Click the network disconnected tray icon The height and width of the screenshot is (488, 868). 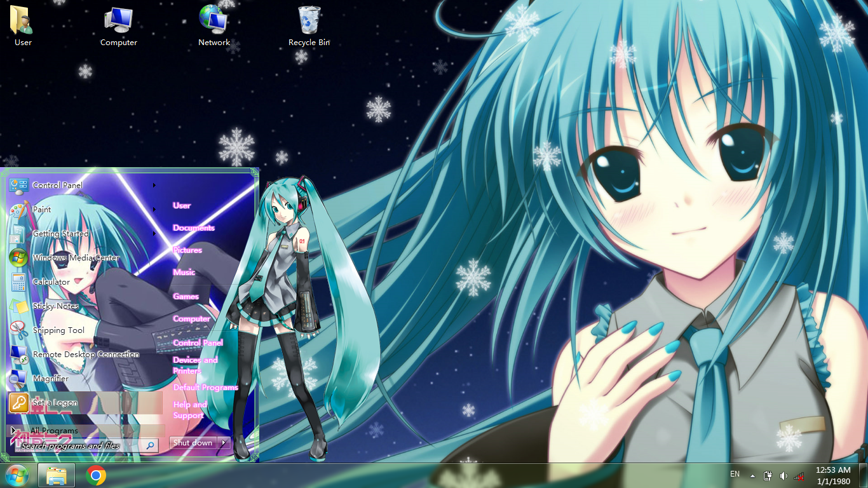coord(799,475)
